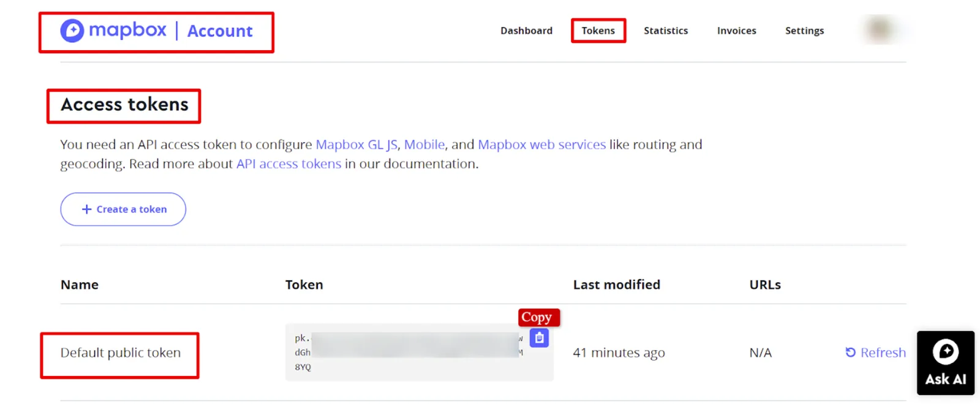Click the Token column header

tap(304, 285)
